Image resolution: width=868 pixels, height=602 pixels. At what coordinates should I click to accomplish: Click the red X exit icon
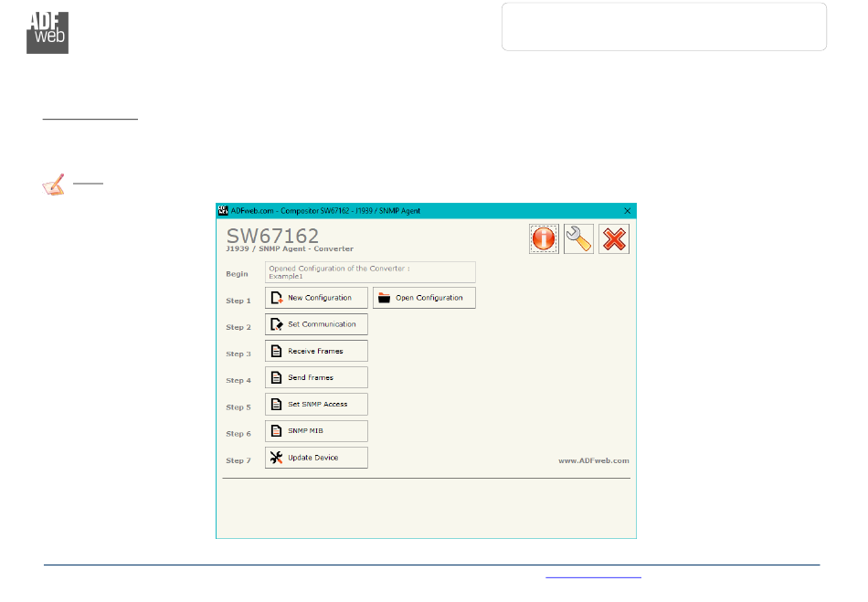click(x=614, y=239)
